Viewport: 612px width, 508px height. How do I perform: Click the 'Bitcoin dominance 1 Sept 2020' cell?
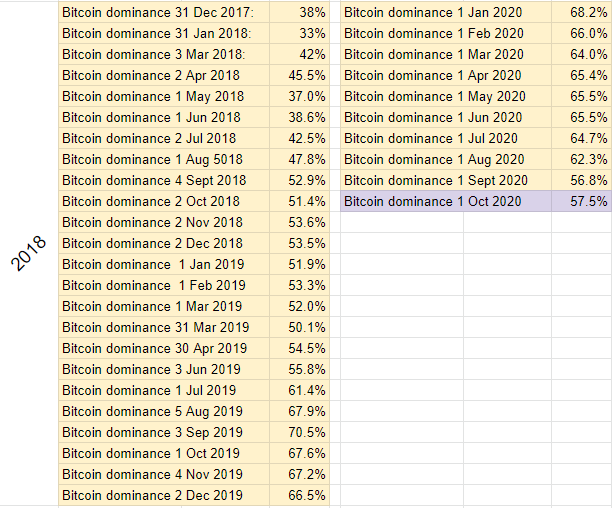click(x=446, y=180)
